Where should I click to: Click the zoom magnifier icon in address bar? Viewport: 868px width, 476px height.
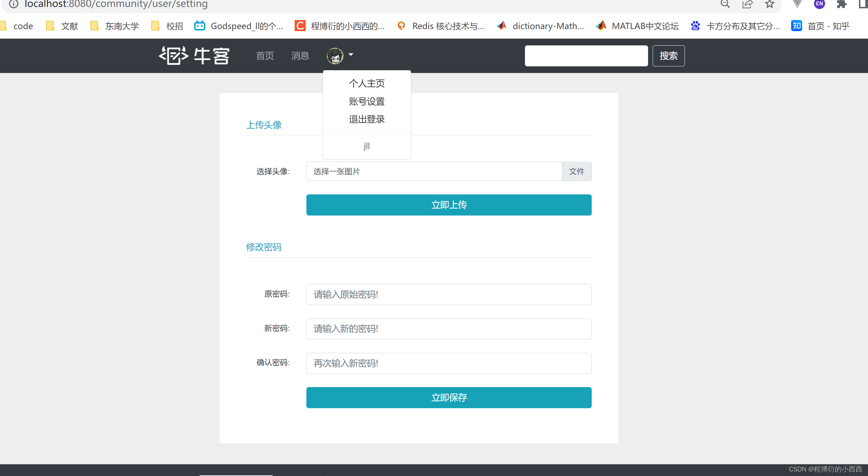pyautogui.click(x=725, y=4)
